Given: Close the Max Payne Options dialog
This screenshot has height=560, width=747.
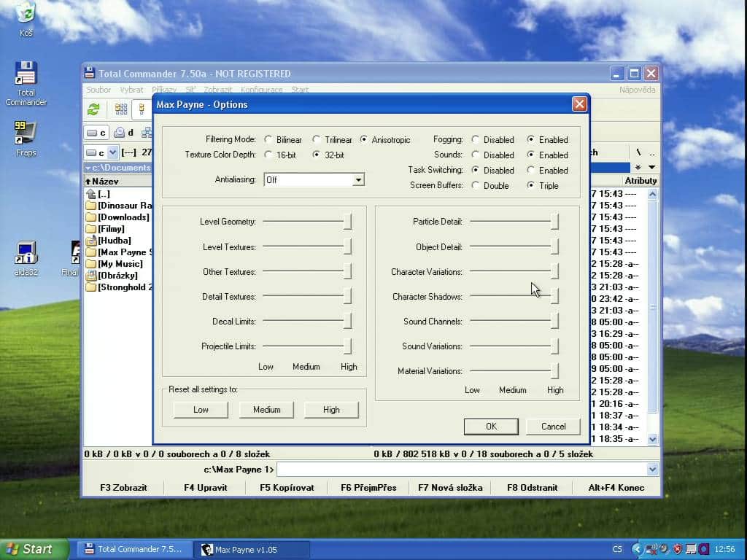Looking at the screenshot, I should click(578, 104).
